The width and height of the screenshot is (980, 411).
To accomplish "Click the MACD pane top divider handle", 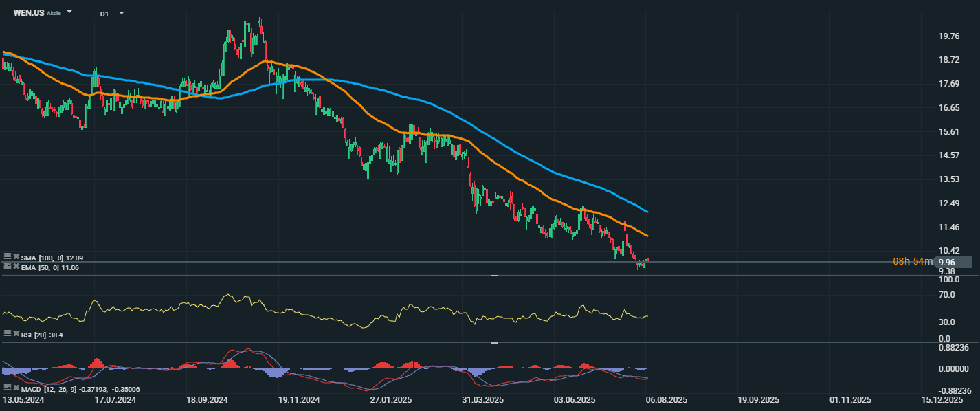I will (493, 342).
